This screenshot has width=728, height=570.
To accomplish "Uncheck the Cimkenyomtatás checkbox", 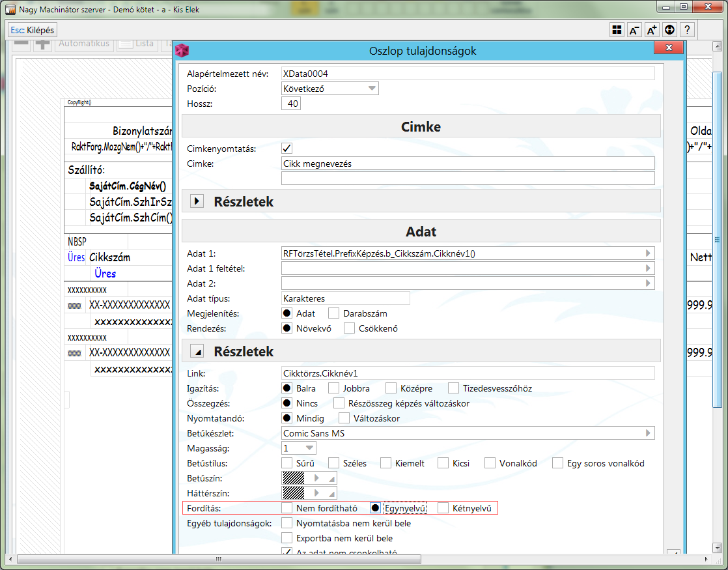I will [x=287, y=149].
